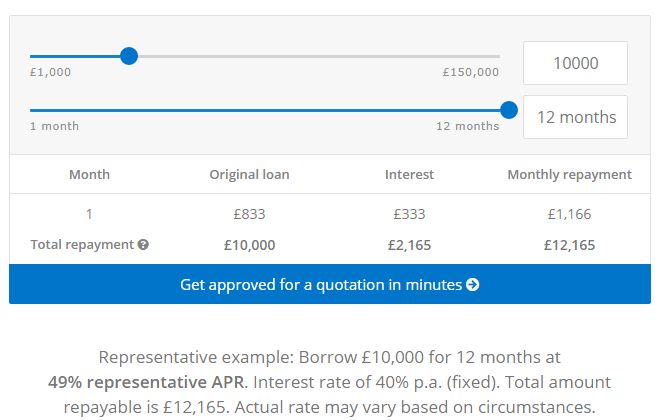Click the £150,000 maximum amount label

pyautogui.click(x=471, y=72)
